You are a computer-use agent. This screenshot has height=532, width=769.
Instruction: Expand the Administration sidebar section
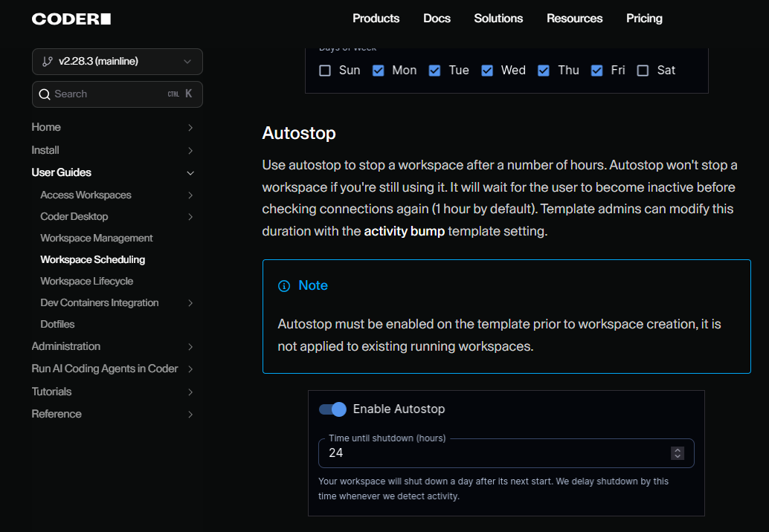click(190, 347)
